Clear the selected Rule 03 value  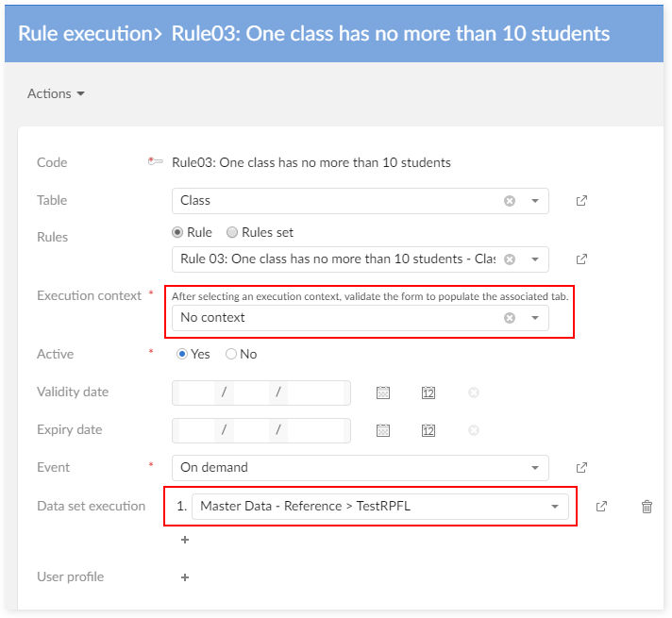coord(509,259)
